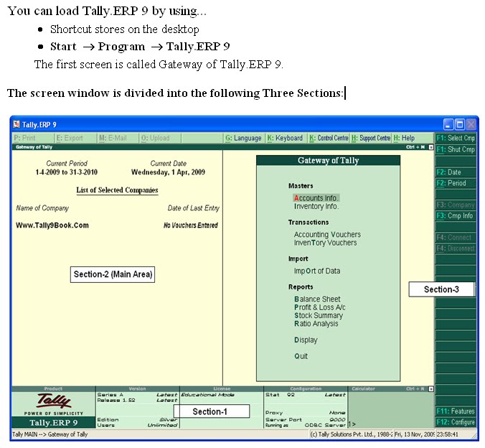Click the calculator input prompt area

(x=391, y=424)
